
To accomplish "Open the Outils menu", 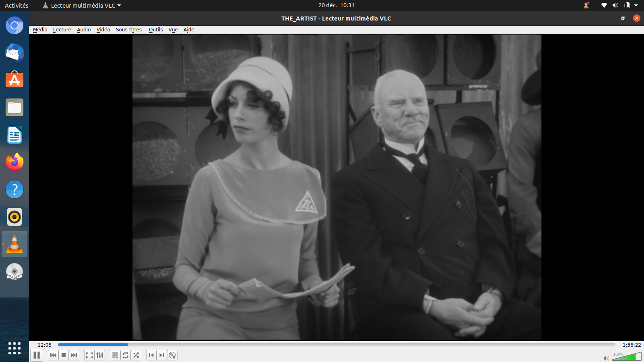I will tap(156, 29).
